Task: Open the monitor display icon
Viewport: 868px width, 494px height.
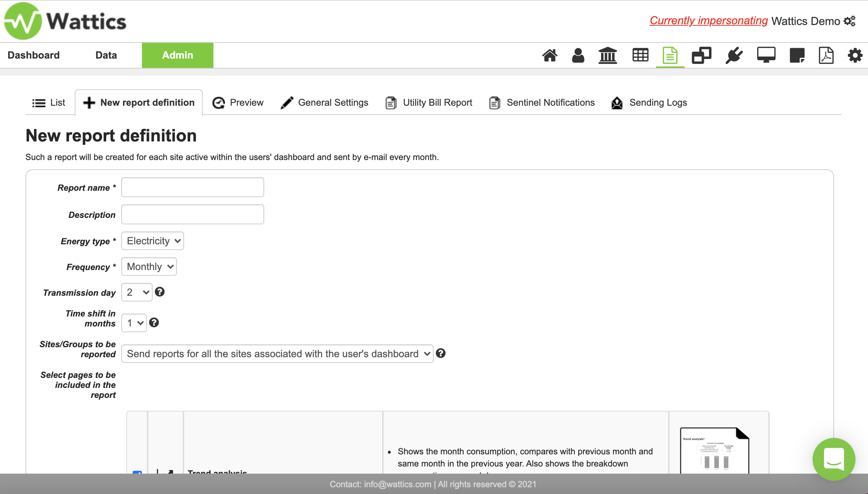Action: point(766,55)
